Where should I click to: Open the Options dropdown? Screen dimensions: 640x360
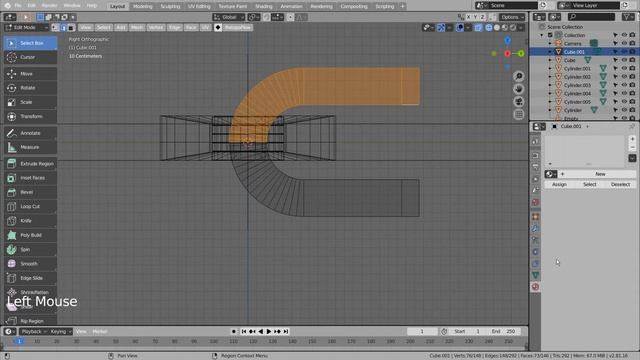pos(512,17)
